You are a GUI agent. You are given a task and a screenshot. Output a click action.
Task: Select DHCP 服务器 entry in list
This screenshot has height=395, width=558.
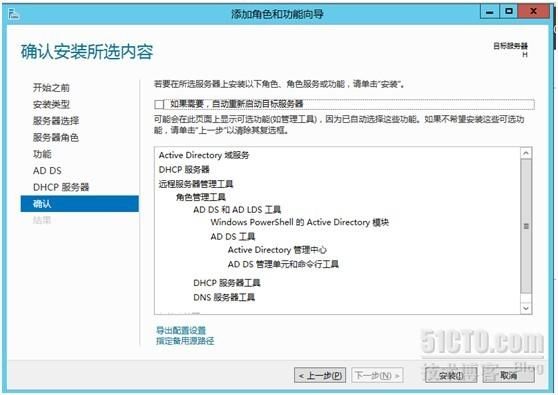pyautogui.click(x=184, y=170)
